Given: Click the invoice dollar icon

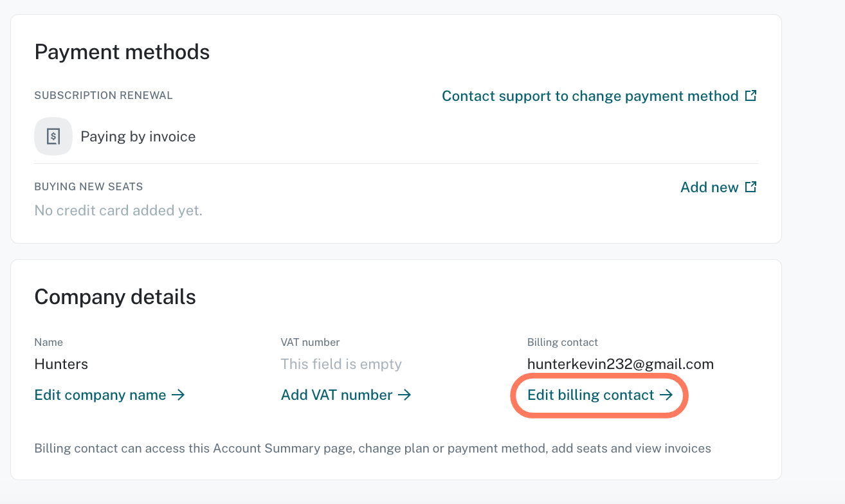Looking at the screenshot, I should pos(53,136).
